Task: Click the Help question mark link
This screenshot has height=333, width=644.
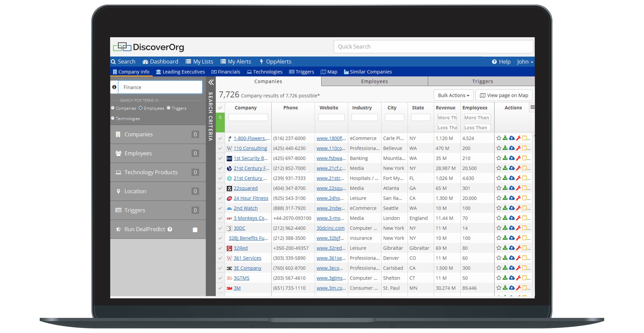Action: 501,62
